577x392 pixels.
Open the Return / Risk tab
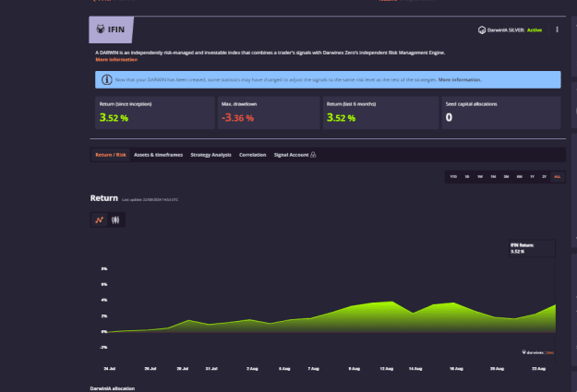pos(111,155)
